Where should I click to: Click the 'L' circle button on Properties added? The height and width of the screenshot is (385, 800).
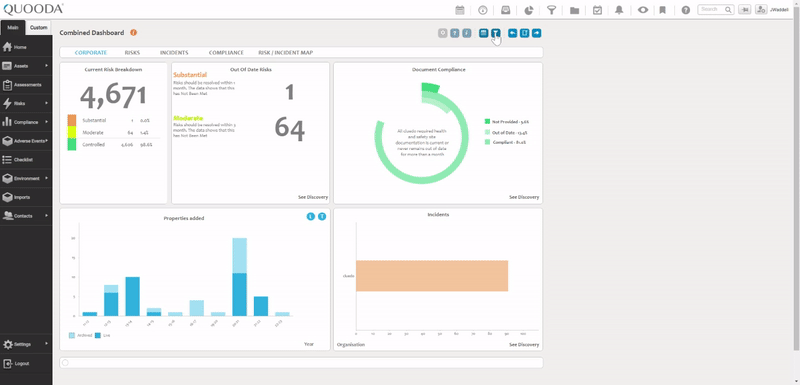(x=310, y=216)
